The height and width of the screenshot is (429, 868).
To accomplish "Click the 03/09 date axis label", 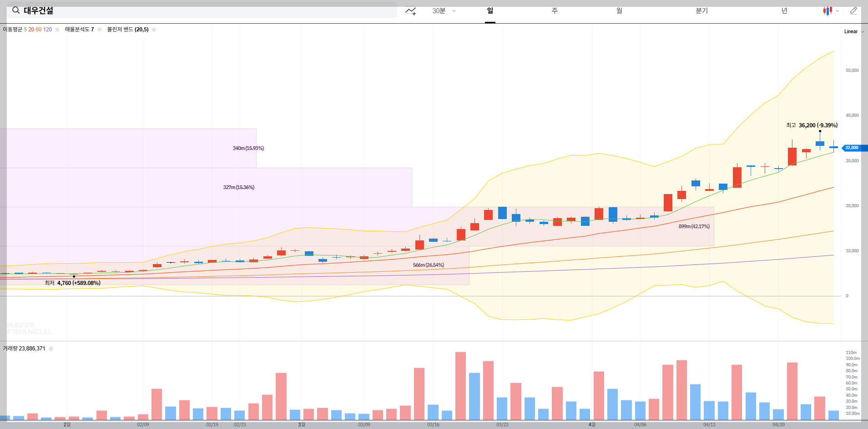I will click(x=364, y=424).
